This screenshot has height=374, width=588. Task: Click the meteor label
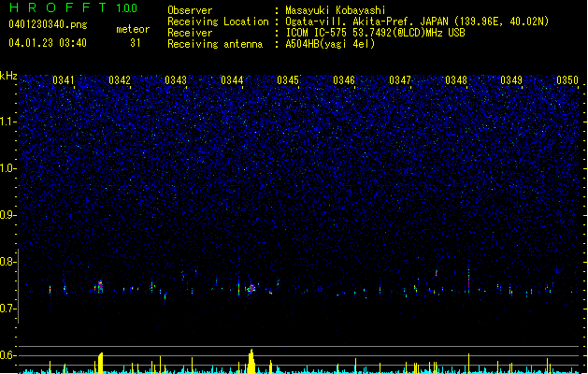pos(133,29)
